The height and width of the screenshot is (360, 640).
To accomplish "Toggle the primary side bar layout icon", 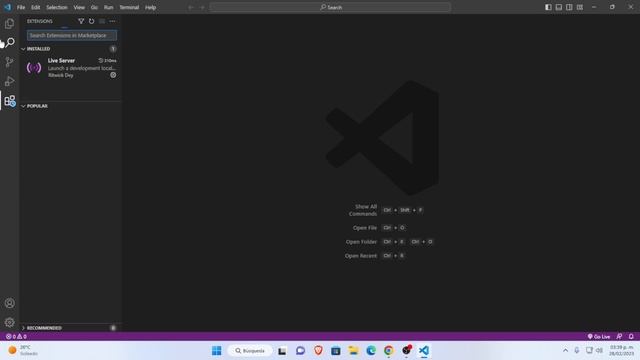I will (x=548, y=7).
